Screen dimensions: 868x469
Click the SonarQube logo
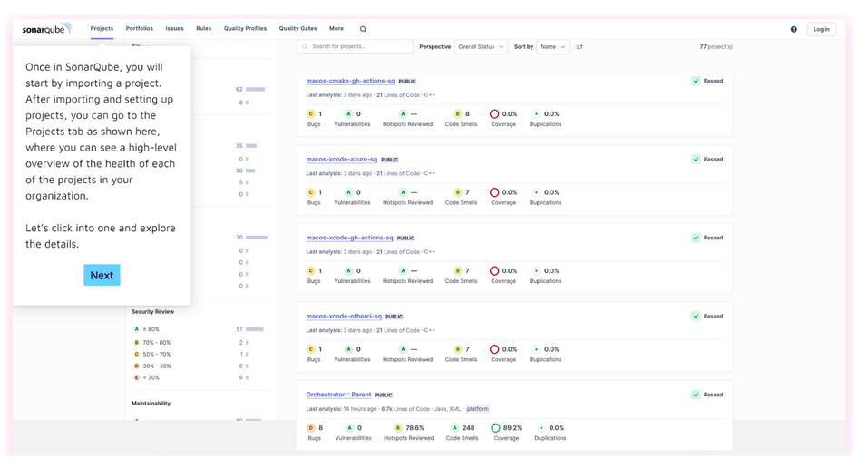click(46, 29)
